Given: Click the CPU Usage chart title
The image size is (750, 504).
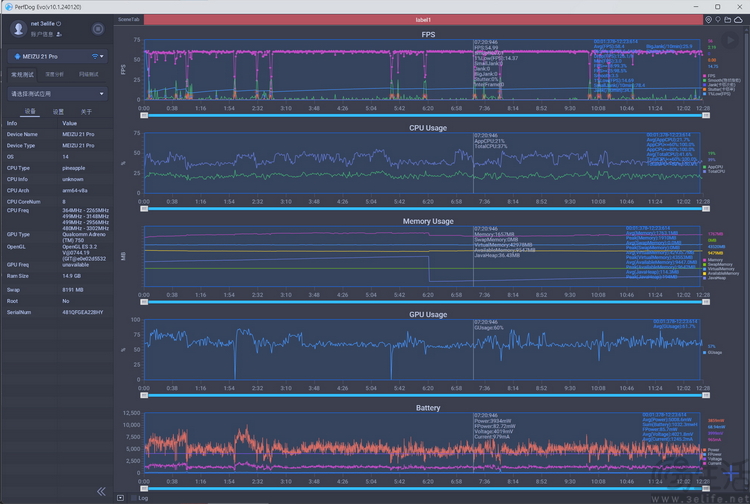Looking at the screenshot, I should [x=428, y=128].
